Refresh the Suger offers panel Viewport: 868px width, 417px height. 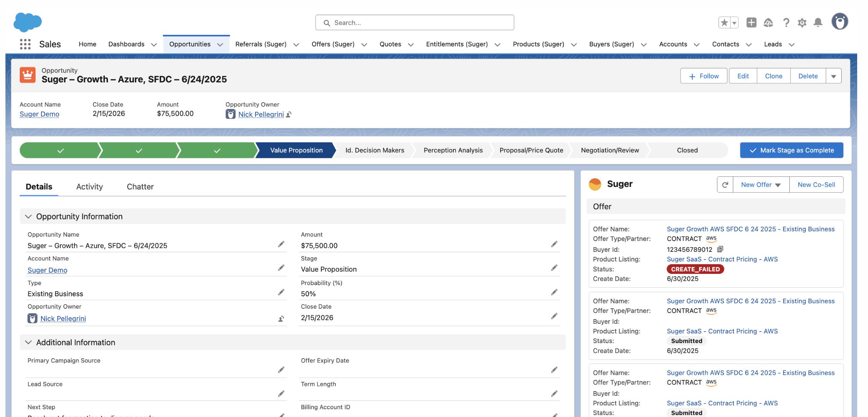725,185
